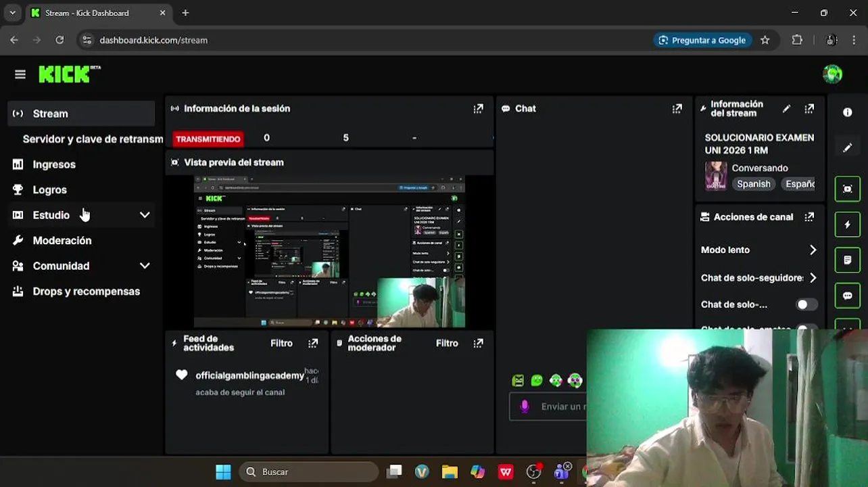Image resolution: width=868 pixels, height=487 pixels.
Task: Click Preguntar a Google button
Action: click(x=702, y=40)
